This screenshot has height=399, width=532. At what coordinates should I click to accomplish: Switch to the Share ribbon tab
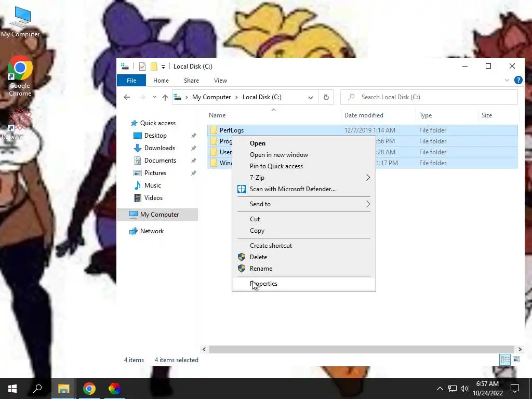click(191, 81)
